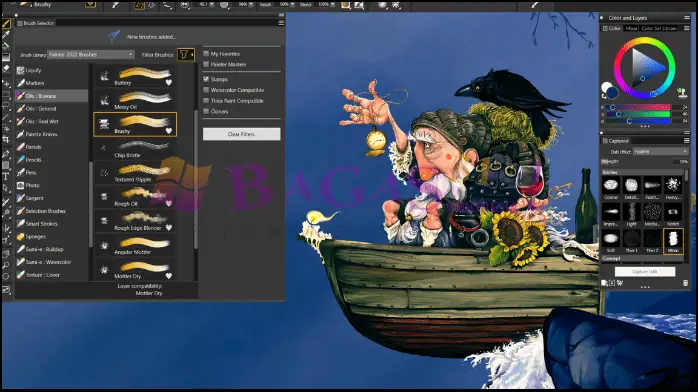This screenshot has height=392, width=698.
Task: Switch to the Color tab
Action: pyautogui.click(x=612, y=28)
